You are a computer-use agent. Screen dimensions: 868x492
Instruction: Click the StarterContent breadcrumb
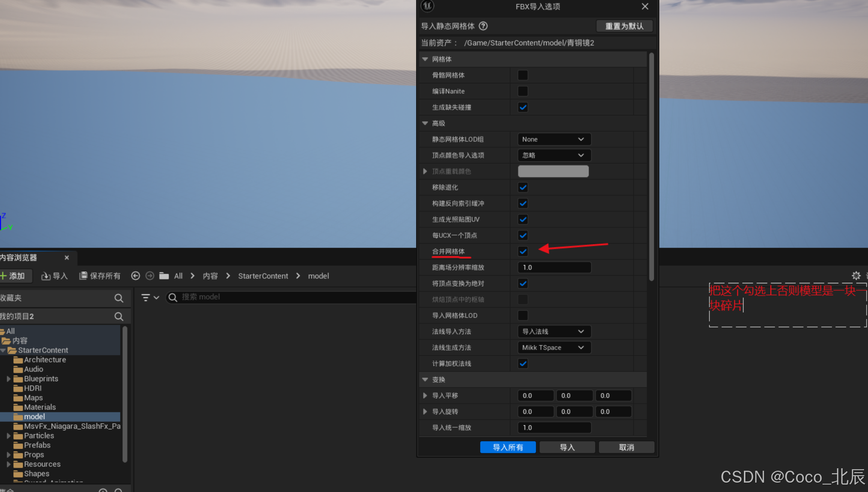tap(263, 276)
